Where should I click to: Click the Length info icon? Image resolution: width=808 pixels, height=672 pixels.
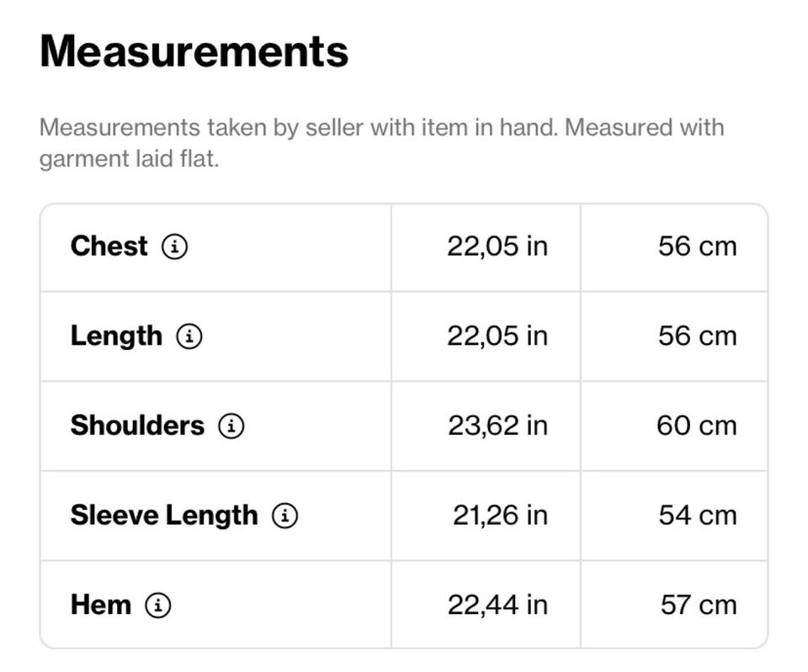click(189, 336)
